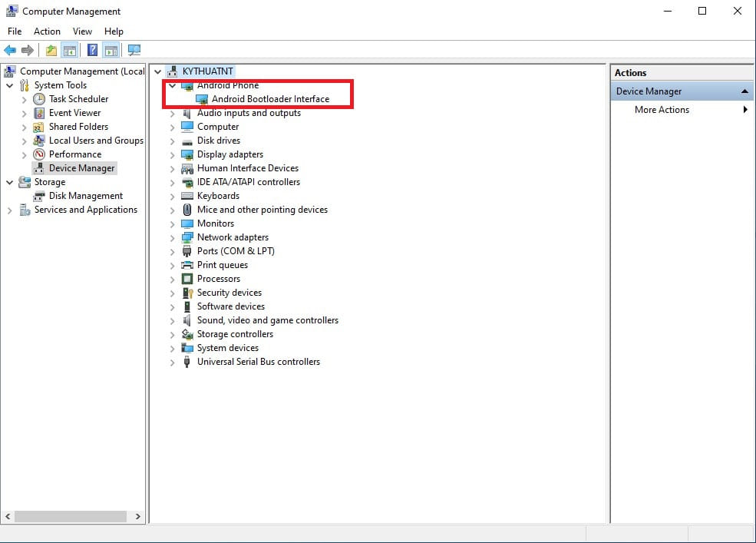Click the Event Viewer icon in the tree
Screen dimensions: 756x543
click(39, 113)
